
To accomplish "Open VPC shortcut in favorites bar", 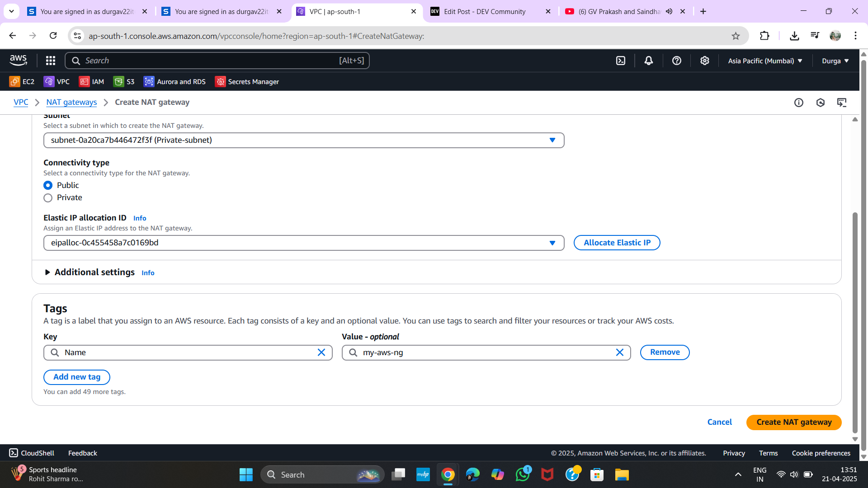I will pos(57,82).
